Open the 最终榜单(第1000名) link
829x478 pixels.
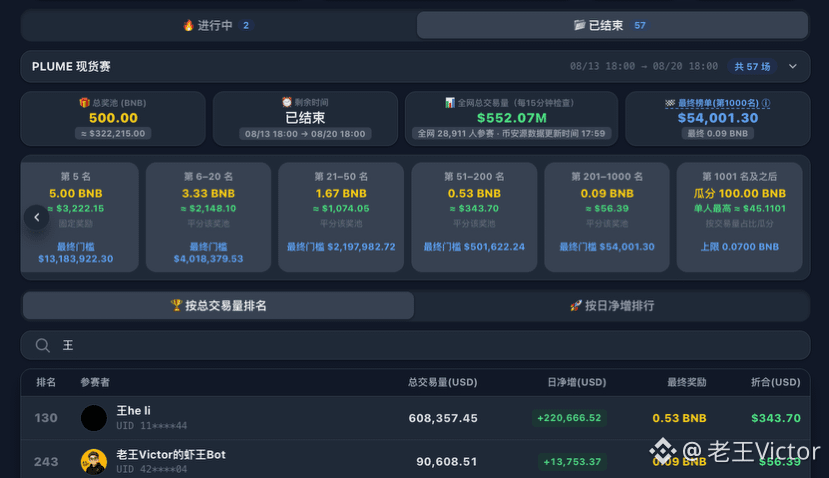pyautogui.click(x=718, y=103)
